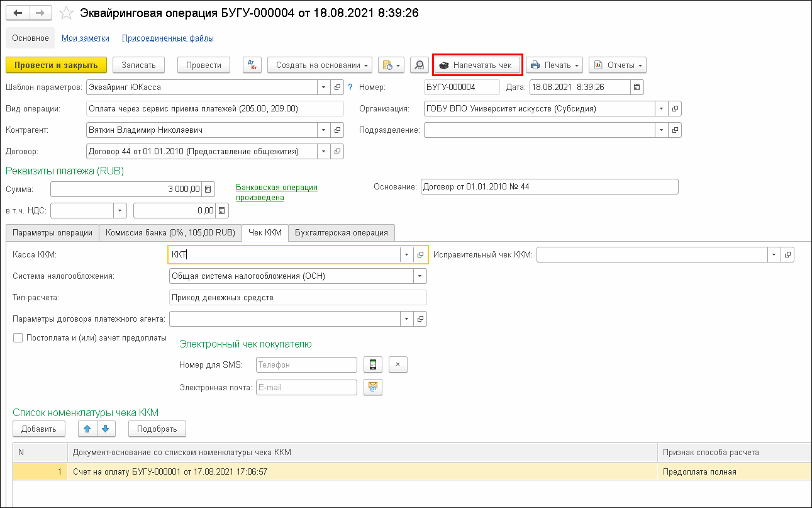Viewport: 812px width, 508px height.
Task: Click the Подобрать button
Action: (x=157, y=429)
